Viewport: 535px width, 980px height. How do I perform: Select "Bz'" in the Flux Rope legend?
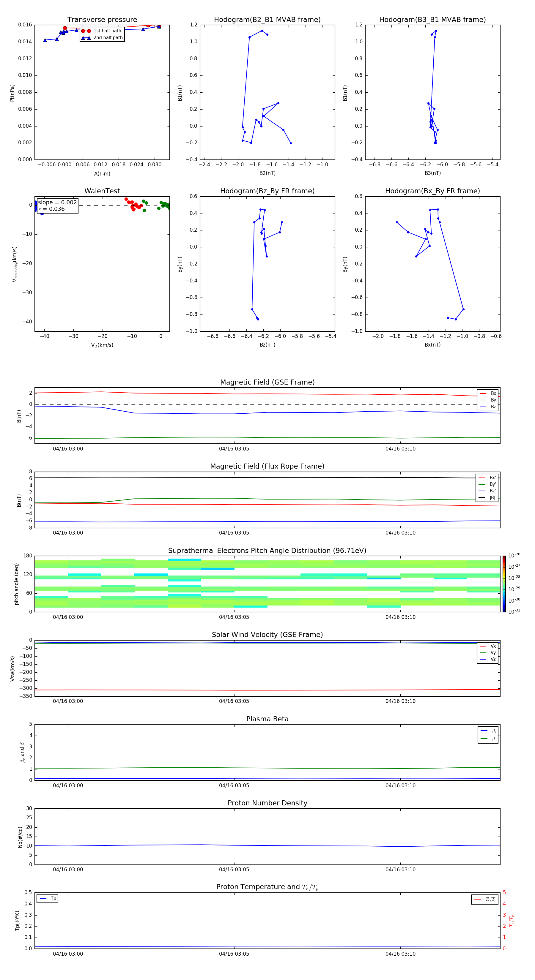point(493,491)
